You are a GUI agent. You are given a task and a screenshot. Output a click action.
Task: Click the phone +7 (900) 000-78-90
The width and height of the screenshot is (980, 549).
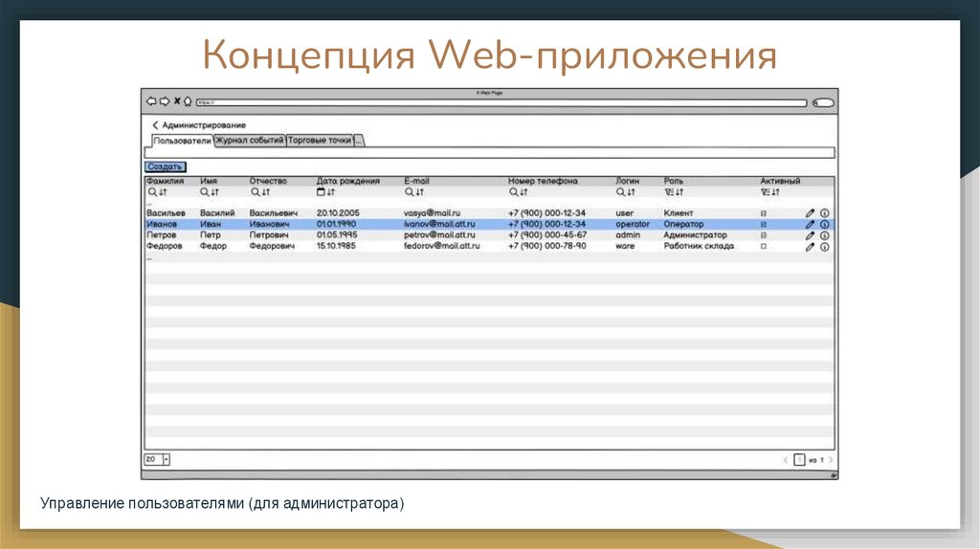point(547,246)
